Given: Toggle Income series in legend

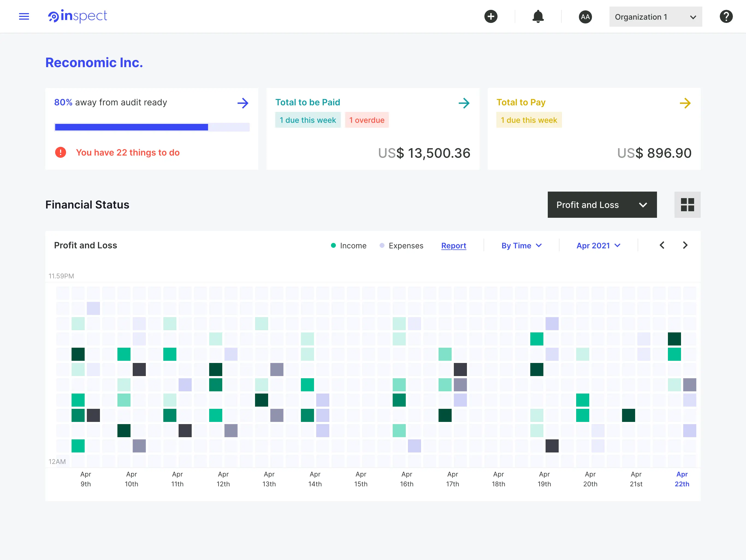Looking at the screenshot, I should [349, 245].
